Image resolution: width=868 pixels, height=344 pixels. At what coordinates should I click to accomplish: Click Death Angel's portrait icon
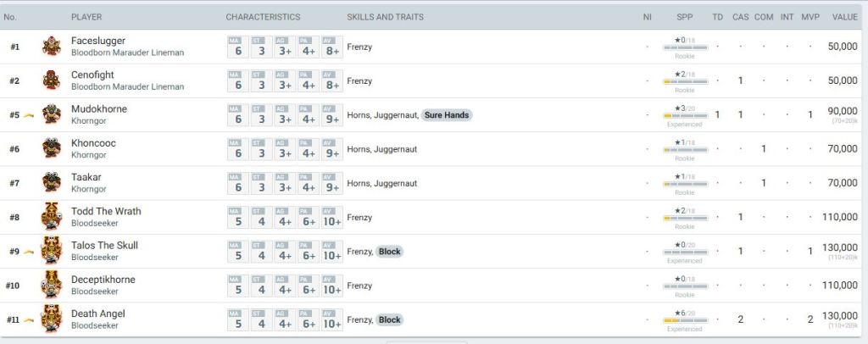(x=52, y=319)
